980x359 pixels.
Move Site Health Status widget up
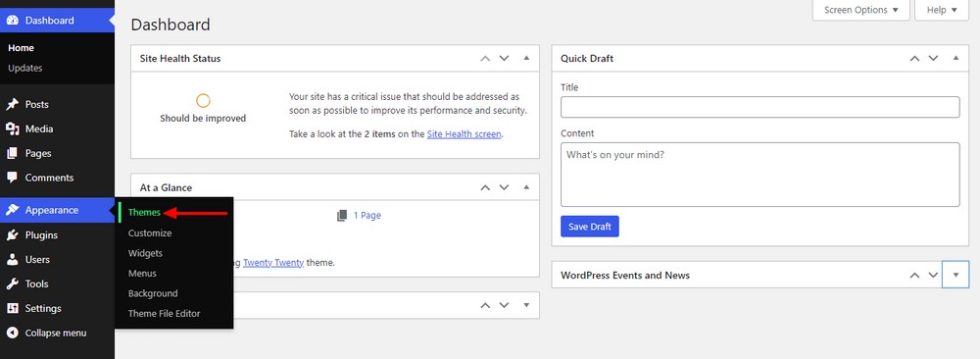(x=485, y=58)
